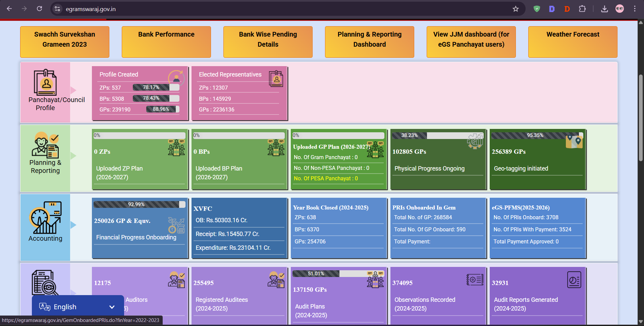Click the Geo-tagging map pin icon
The image size is (644, 326).
[574, 141]
